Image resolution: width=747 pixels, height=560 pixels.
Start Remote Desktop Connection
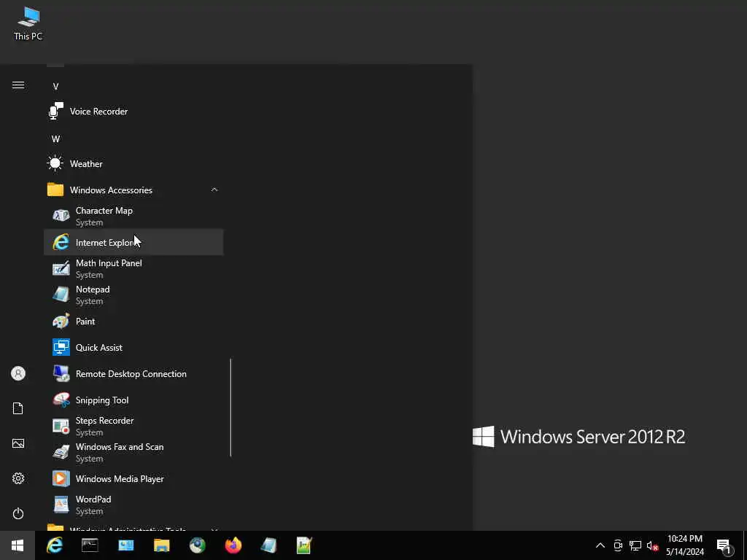(x=133, y=374)
